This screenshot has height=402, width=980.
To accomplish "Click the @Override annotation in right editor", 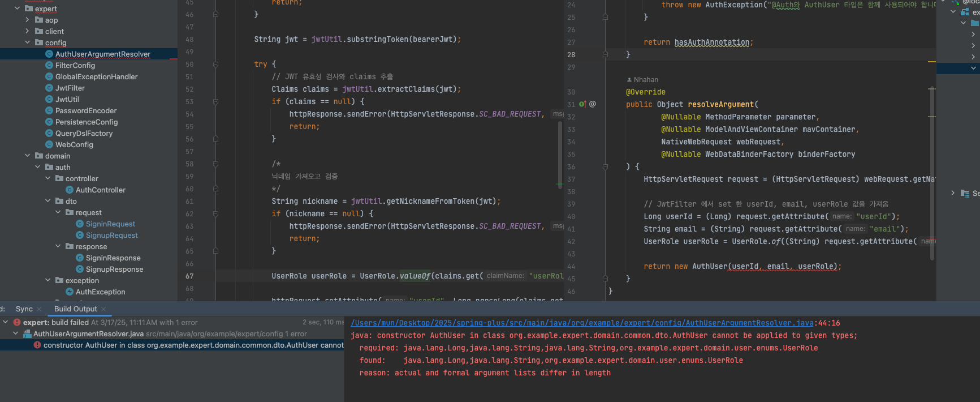I will pyautogui.click(x=646, y=92).
